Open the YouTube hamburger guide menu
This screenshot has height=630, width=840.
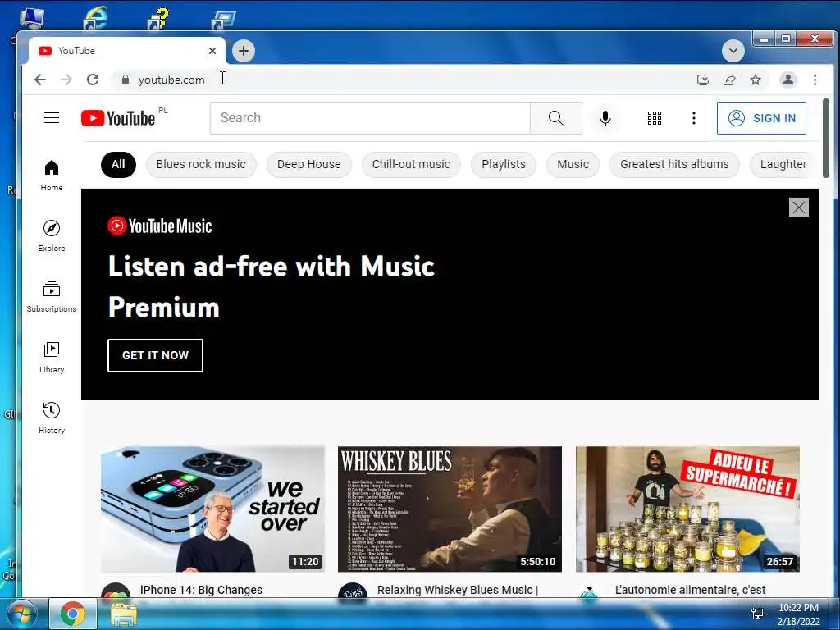pyautogui.click(x=52, y=118)
